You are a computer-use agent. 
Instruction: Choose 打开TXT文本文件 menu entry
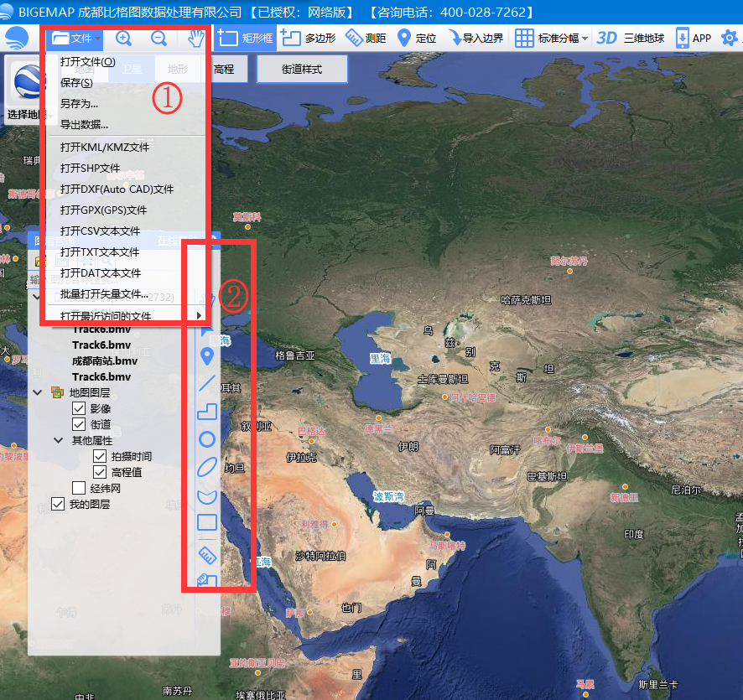click(100, 252)
